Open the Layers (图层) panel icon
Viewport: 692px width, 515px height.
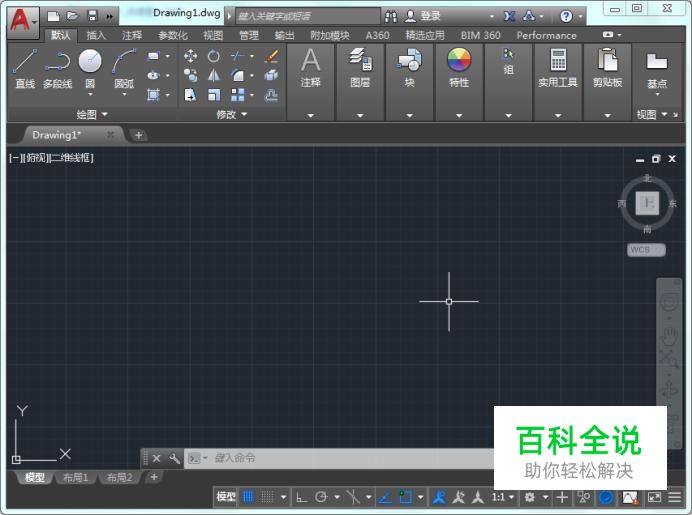(x=360, y=62)
